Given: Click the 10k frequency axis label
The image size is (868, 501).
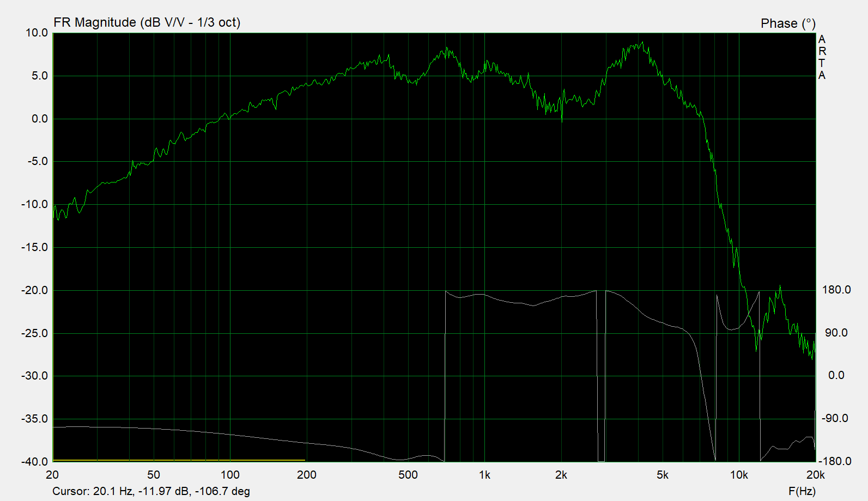Looking at the screenshot, I should [739, 475].
